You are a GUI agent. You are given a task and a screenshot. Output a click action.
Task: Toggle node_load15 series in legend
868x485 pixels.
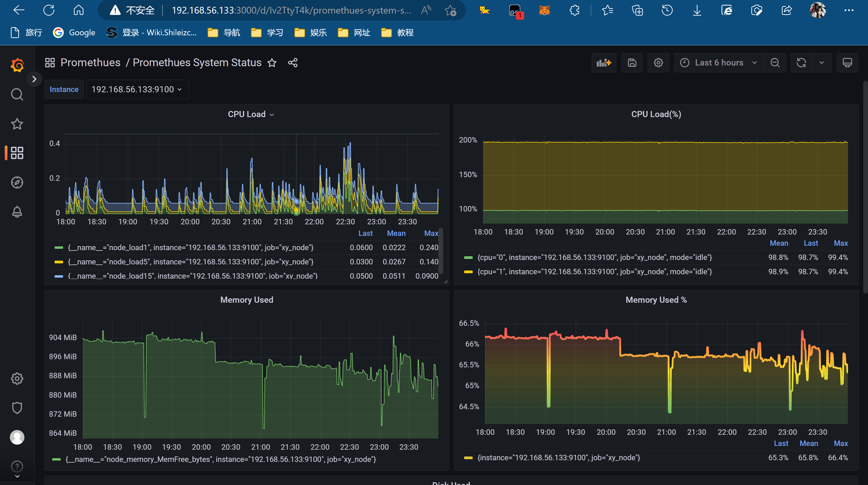click(193, 276)
